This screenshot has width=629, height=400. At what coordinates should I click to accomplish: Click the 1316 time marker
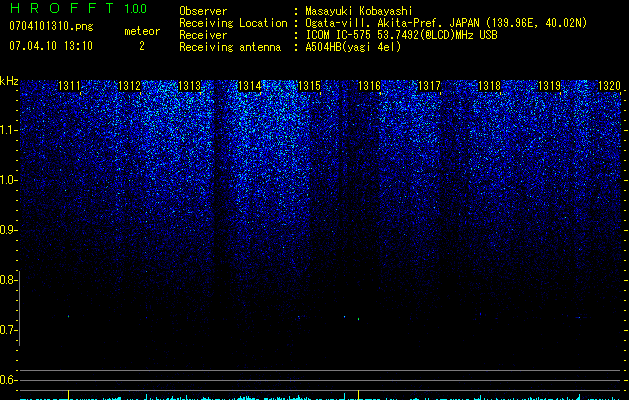[369, 86]
